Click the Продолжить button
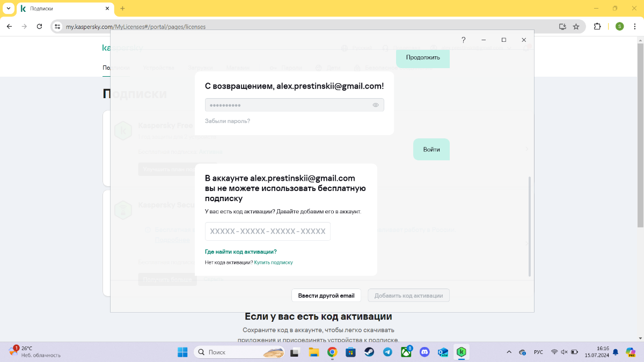 coord(423,57)
